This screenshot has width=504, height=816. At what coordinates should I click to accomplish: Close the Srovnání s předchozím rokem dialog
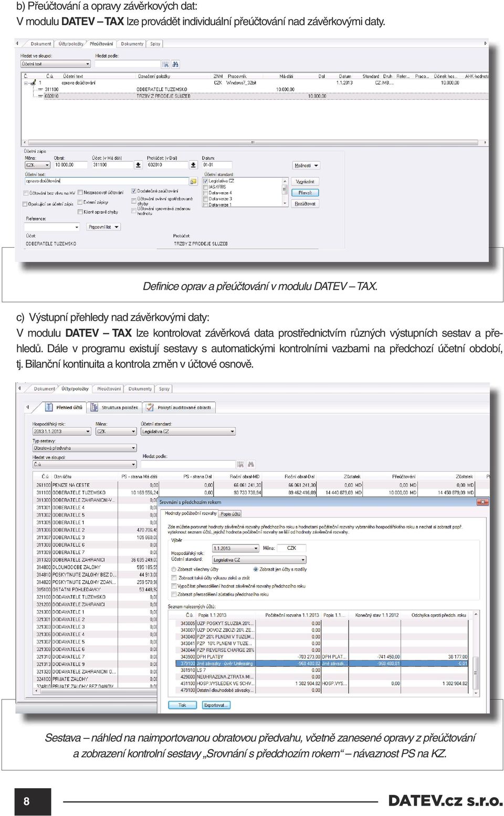pyautogui.click(x=484, y=502)
